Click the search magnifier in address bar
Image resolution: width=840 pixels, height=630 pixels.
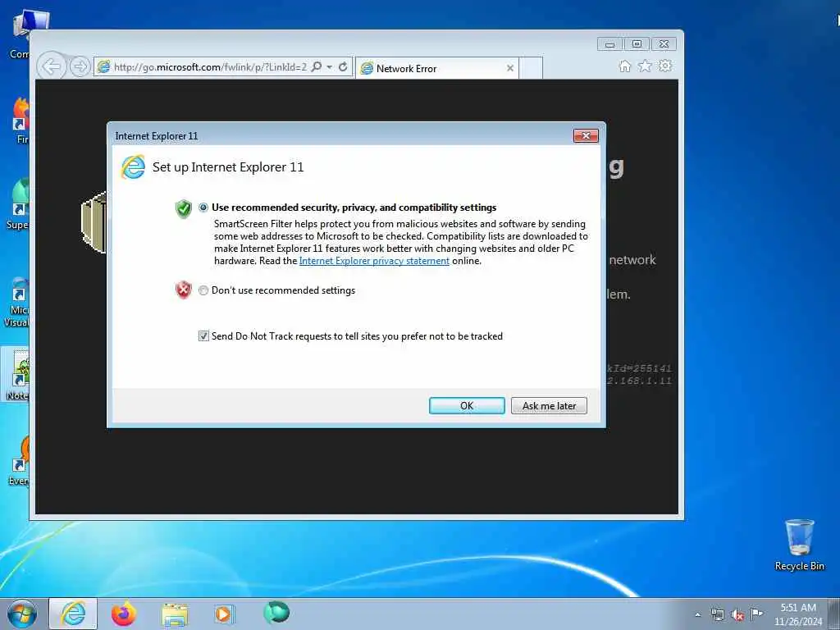(x=317, y=67)
